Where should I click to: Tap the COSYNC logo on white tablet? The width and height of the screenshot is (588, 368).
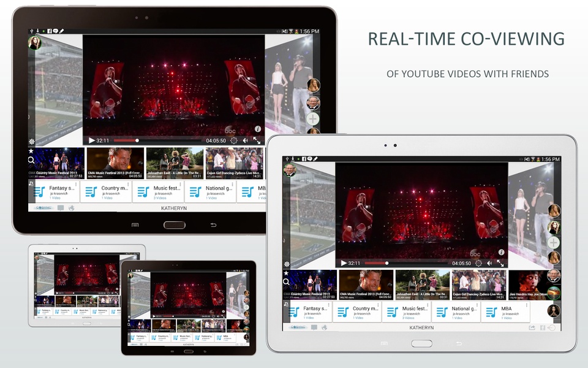click(x=298, y=328)
